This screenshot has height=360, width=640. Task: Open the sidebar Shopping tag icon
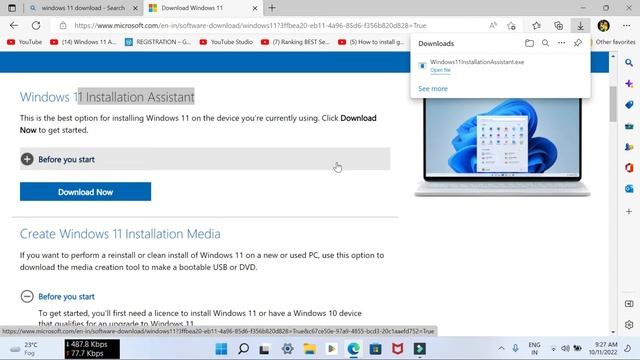pyautogui.click(x=629, y=105)
